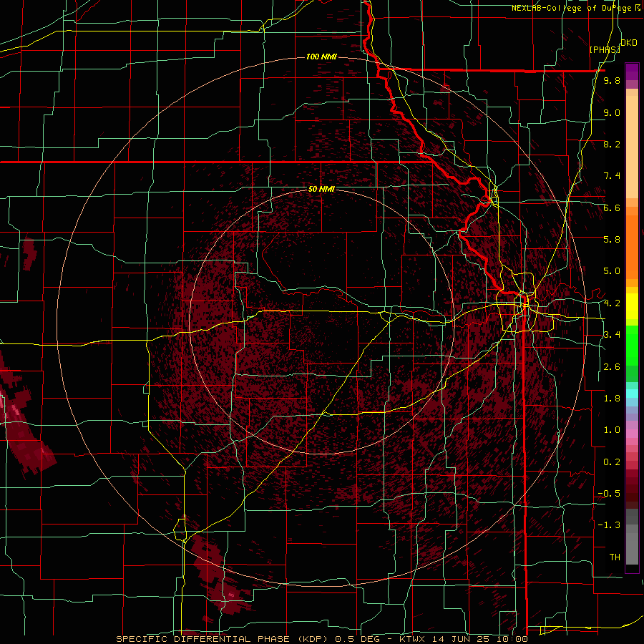This screenshot has width=644, height=644.
Task: Click the DKD product code label
Action: 628,43
